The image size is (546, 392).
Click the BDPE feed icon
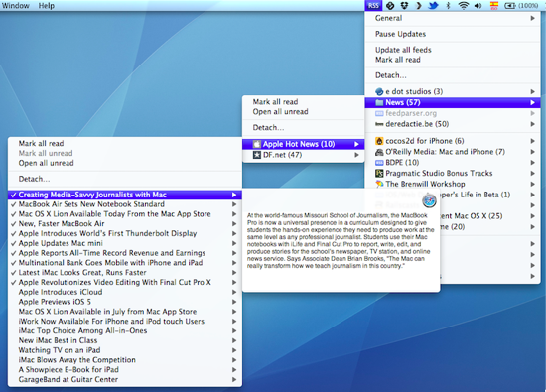click(x=379, y=163)
